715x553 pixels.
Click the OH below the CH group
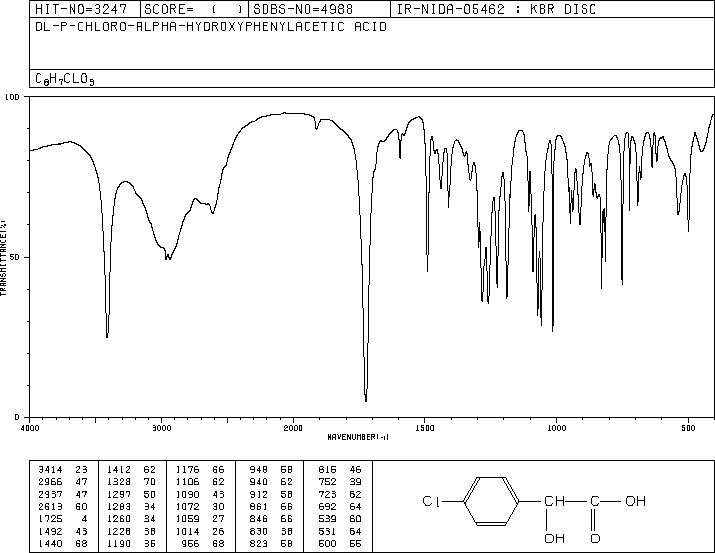(x=554, y=538)
